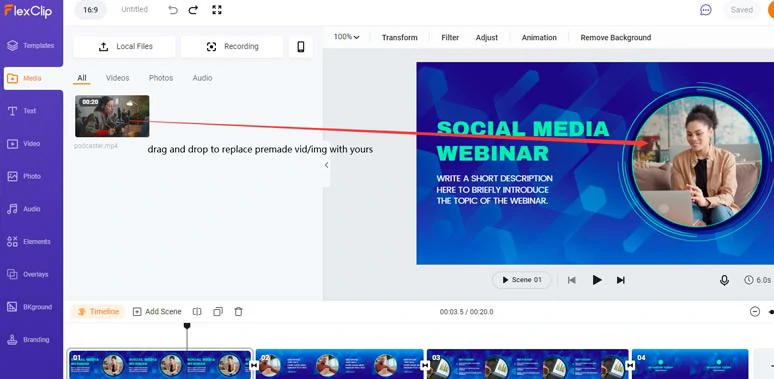Open the chat support icon
Screen dimensions: 774x379
pyautogui.click(x=706, y=10)
